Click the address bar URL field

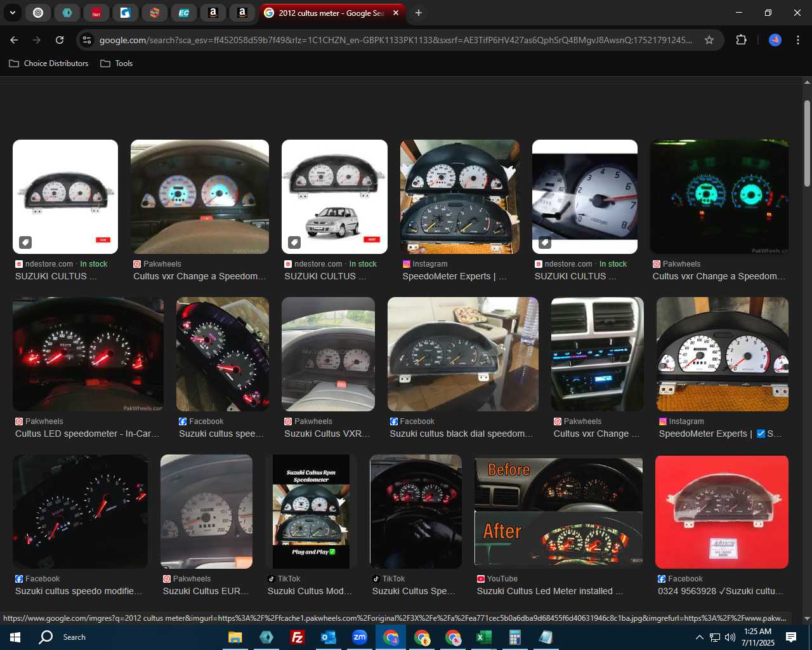pyautogui.click(x=396, y=40)
